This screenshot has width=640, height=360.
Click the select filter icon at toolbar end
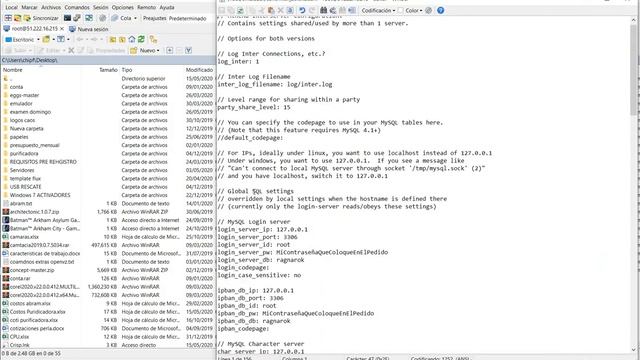pos(188,50)
